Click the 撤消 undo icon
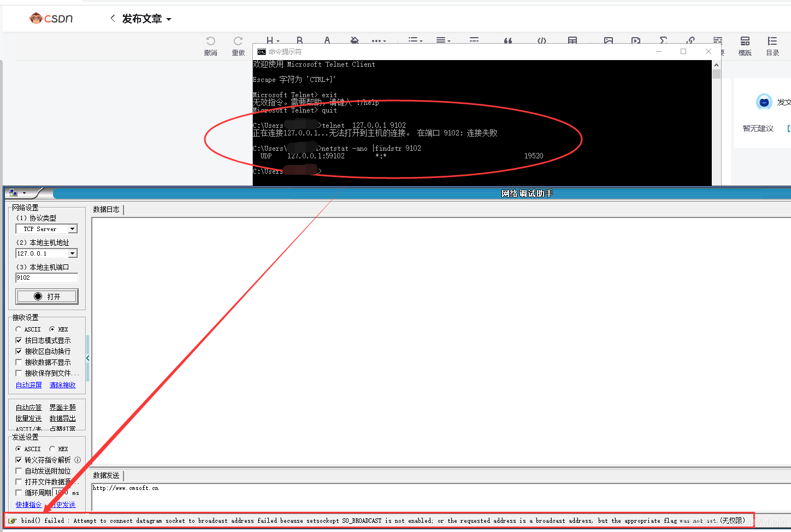The image size is (791, 532). (211, 41)
